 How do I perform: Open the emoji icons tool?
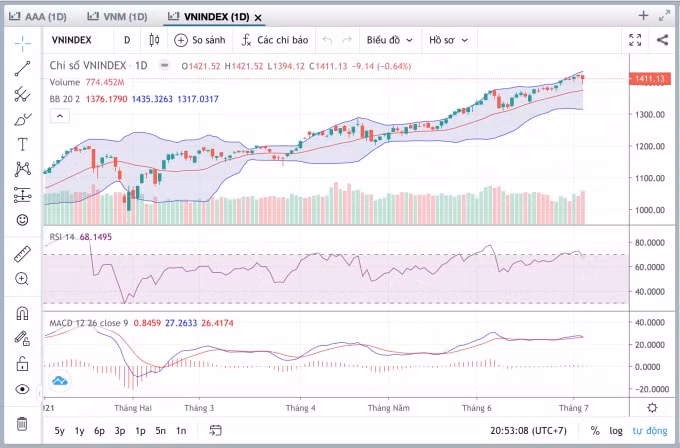22,220
